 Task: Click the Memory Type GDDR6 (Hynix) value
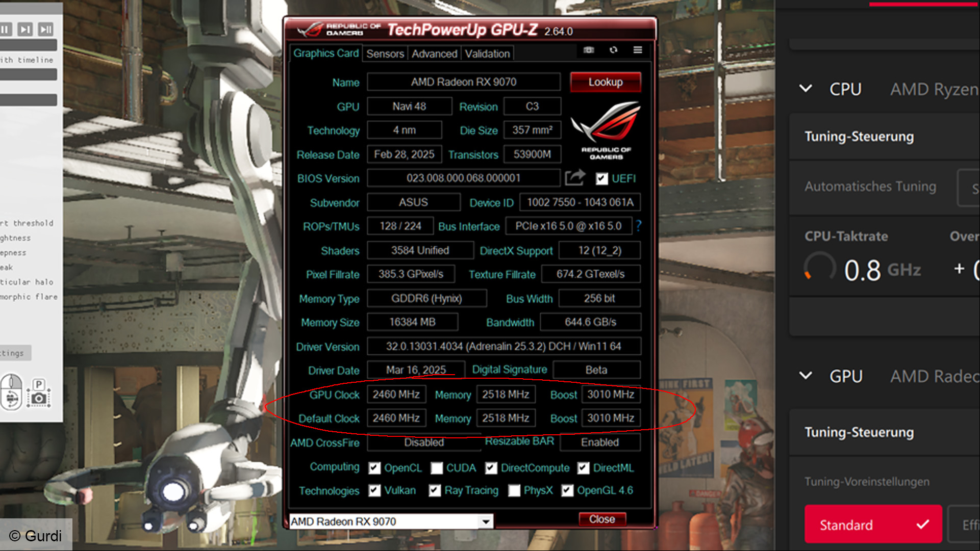point(427,298)
